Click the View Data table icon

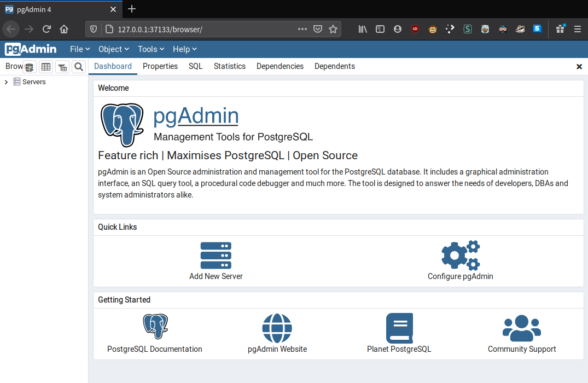pos(46,67)
